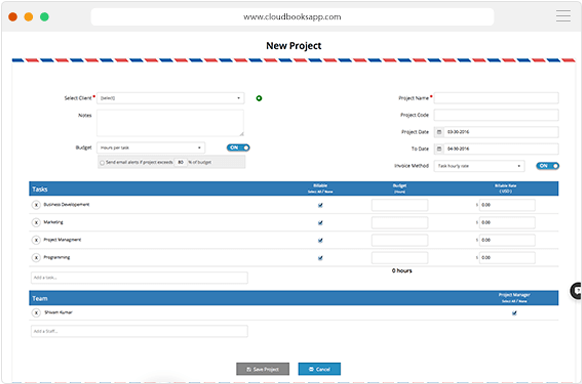The image size is (582, 384).
Task: Remove the Programming task
Action: click(x=36, y=257)
